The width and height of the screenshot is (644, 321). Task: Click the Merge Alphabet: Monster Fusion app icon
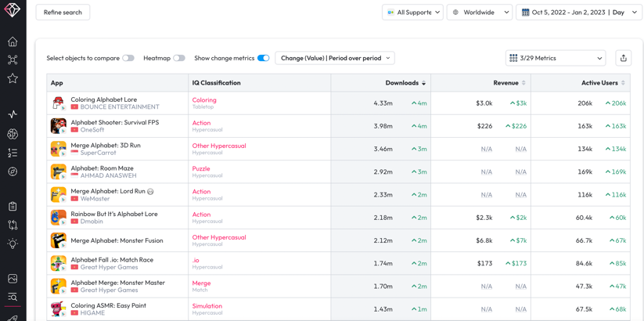coord(59,240)
